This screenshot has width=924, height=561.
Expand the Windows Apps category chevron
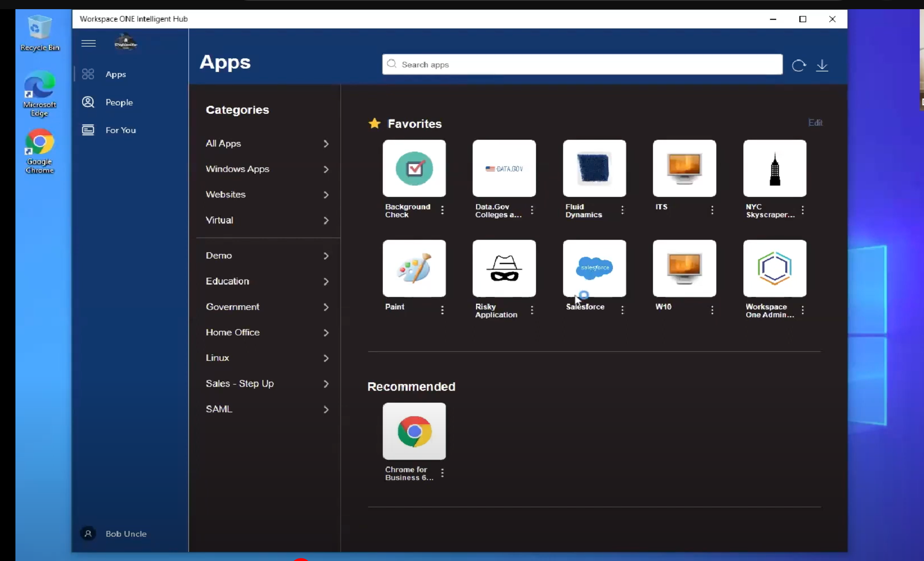pos(326,169)
